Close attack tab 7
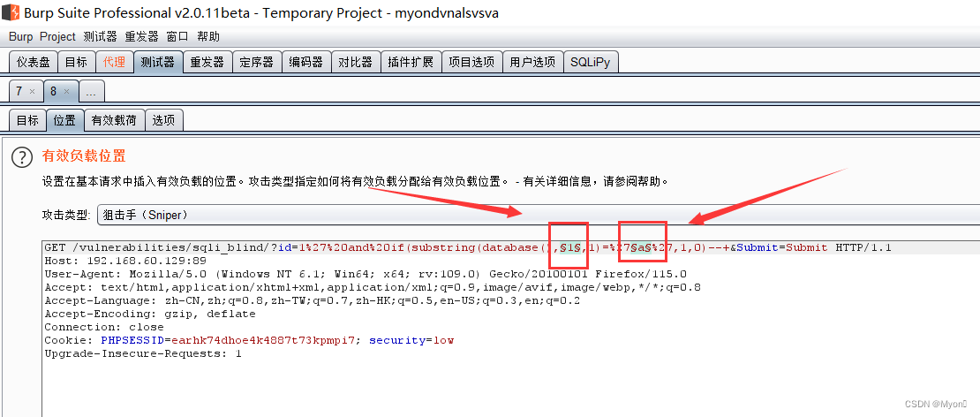 [33, 91]
